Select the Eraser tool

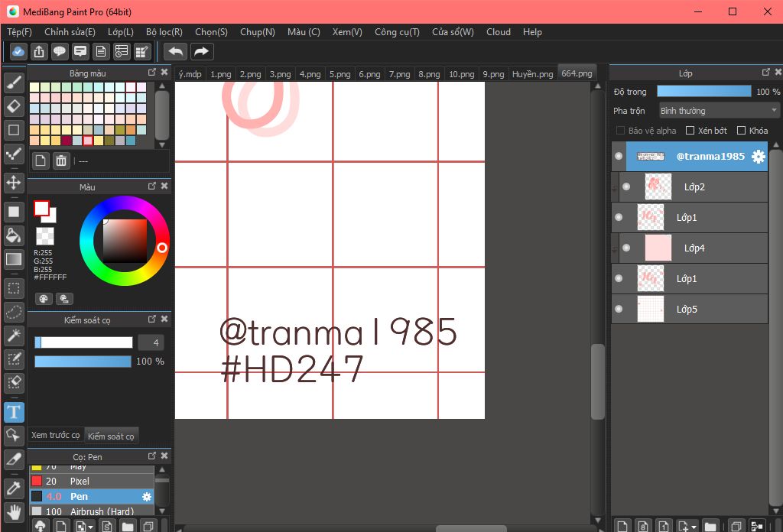[14, 105]
